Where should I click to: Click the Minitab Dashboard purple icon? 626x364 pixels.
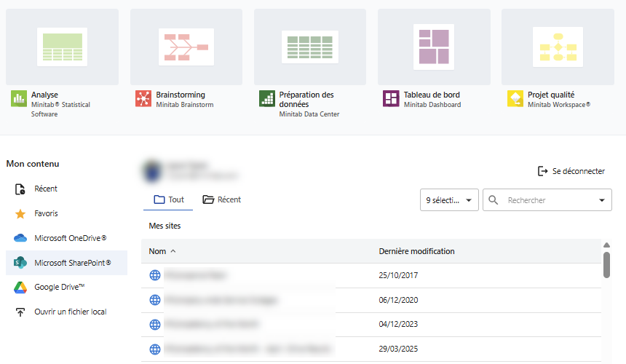point(391,99)
